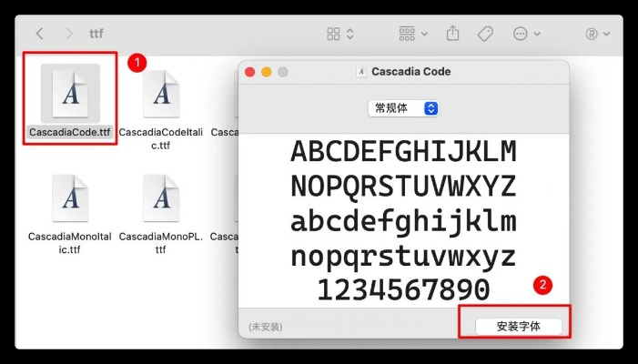Expand the group-by options dropdown

(x=413, y=34)
